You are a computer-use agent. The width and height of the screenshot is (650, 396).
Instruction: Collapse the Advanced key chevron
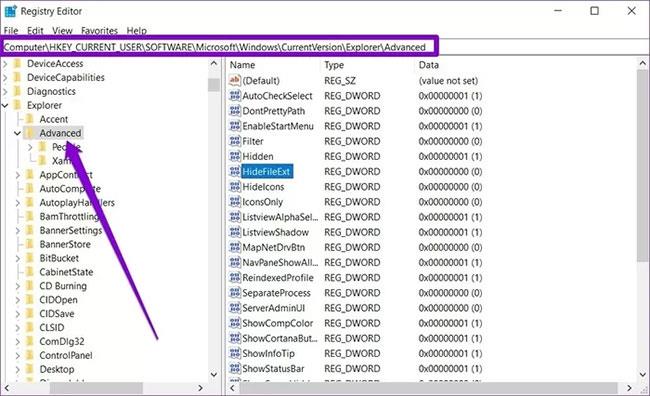coord(17,133)
